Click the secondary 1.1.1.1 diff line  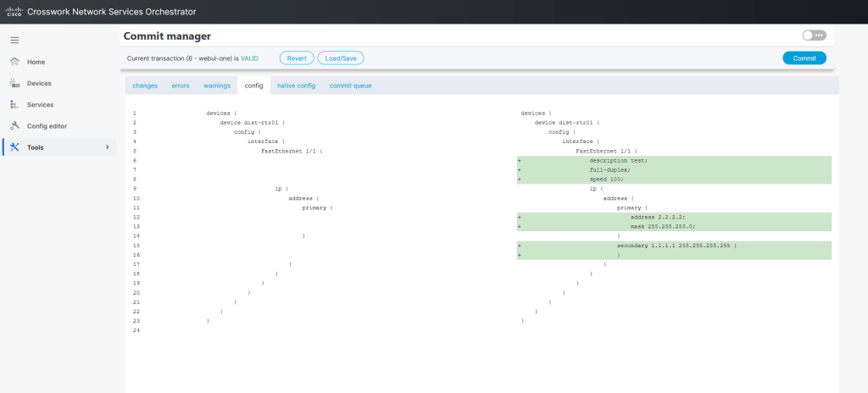676,246
